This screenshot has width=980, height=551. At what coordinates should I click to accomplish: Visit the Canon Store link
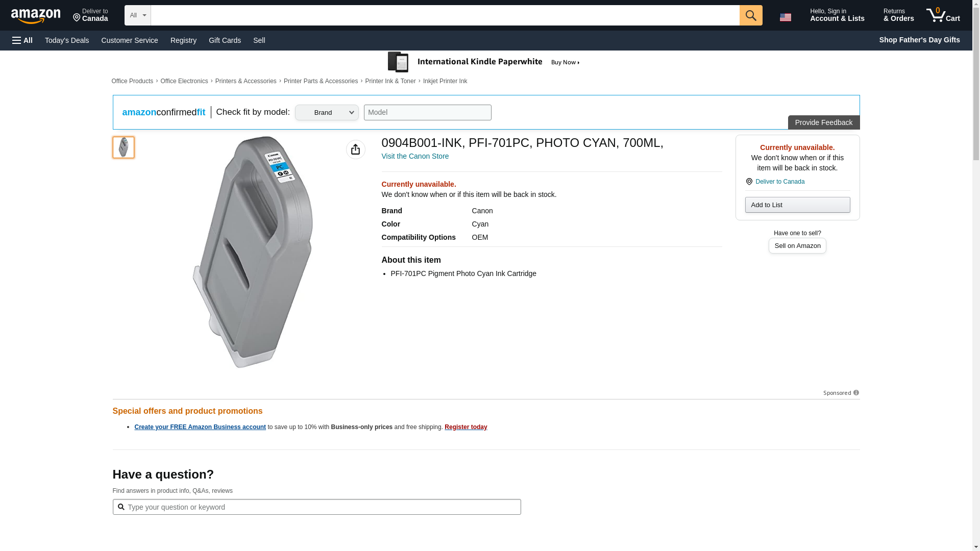415,156
